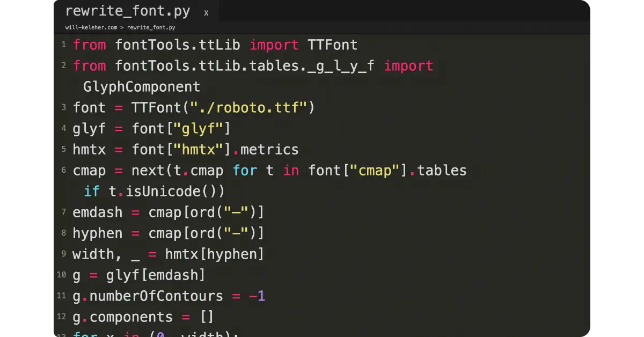Image resolution: width=644 pixels, height=337 pixels.
Task: Click the GlyphComponent identifier
Action: point(142,87)
